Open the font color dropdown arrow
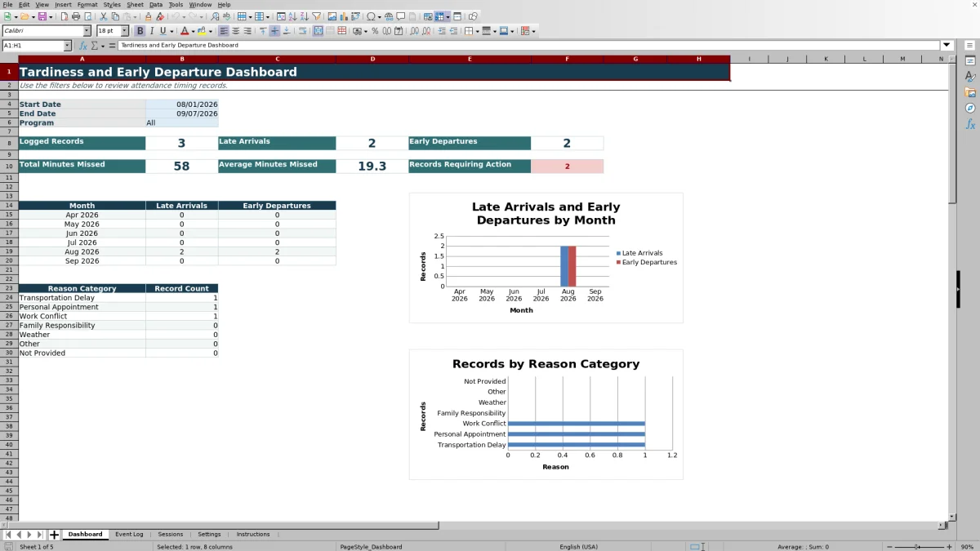 point(192,31)
